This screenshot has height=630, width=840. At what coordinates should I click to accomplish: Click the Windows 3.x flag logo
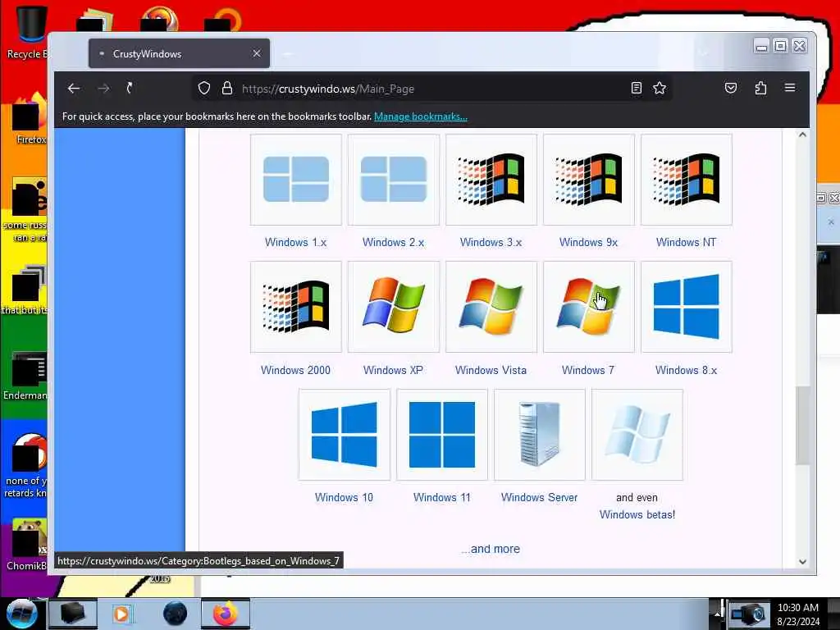coord(491,180)
